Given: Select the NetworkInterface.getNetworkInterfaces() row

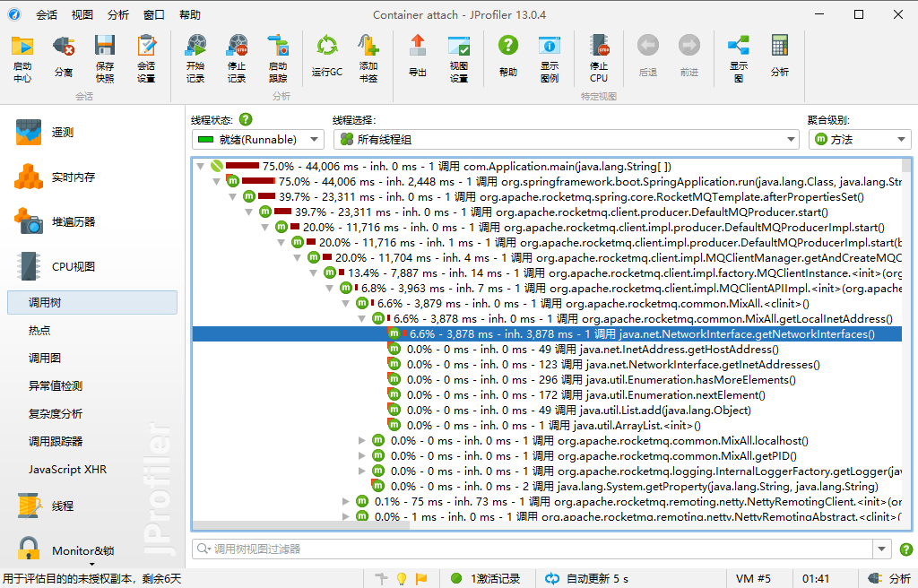Looking at the screenshot, I should tap(547, 333).
